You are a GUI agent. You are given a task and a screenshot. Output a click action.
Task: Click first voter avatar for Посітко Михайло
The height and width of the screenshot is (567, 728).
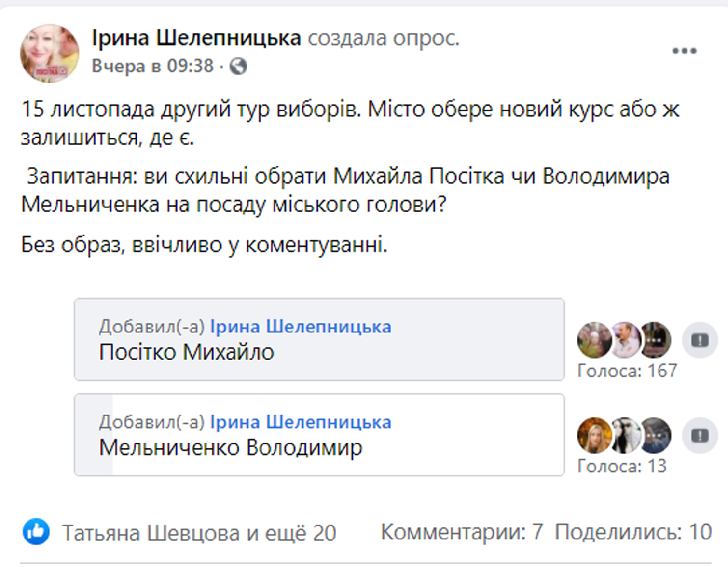pyautogui.click(x=594, y=340)
